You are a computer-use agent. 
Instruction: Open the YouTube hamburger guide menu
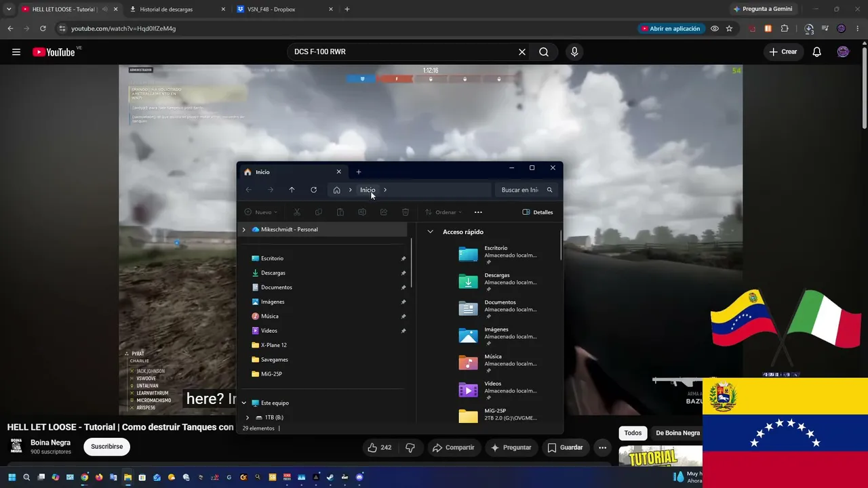pyautogui.click(x=16, y=52)
